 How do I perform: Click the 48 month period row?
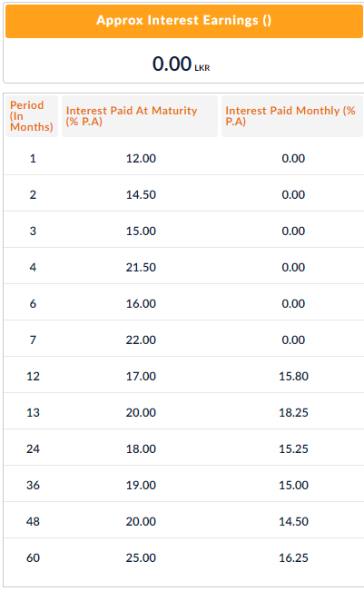[183, 521]
